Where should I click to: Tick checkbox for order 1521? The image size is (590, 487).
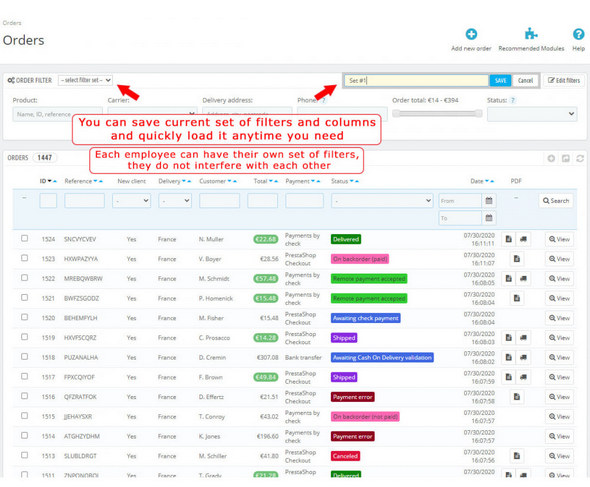click(x=24, y=297)
